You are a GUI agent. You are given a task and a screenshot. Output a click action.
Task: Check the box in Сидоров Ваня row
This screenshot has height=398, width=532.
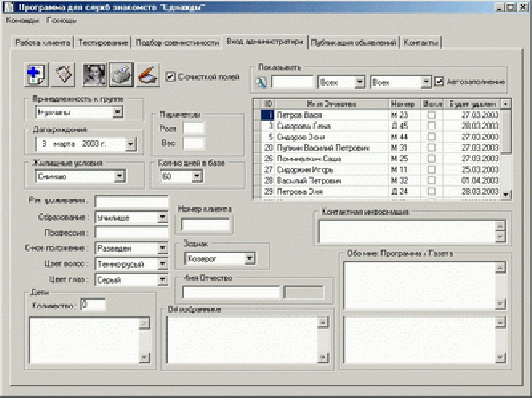coord(432,137)
